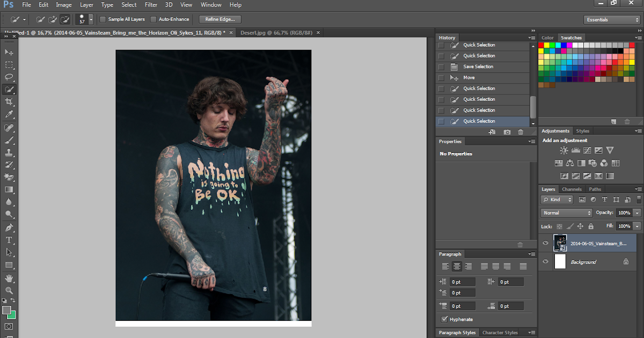Open the layer Kind filter dropdown

[x=557, y=200]
